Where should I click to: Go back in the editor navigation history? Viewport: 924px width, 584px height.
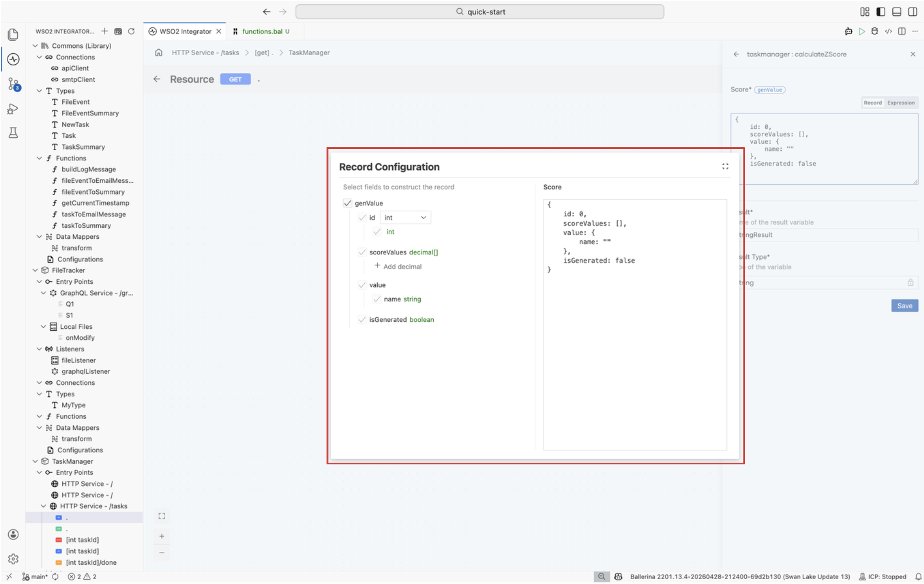click(267, 12)
